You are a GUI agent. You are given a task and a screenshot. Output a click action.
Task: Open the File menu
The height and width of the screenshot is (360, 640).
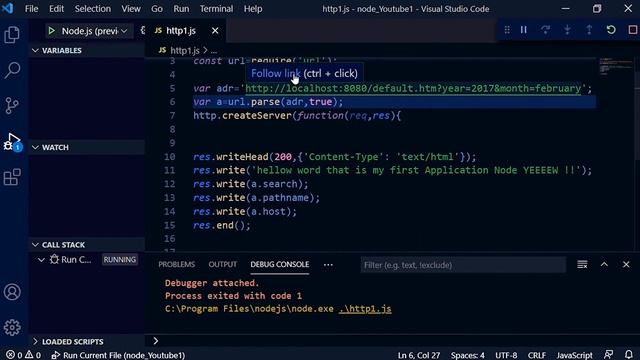31,9
